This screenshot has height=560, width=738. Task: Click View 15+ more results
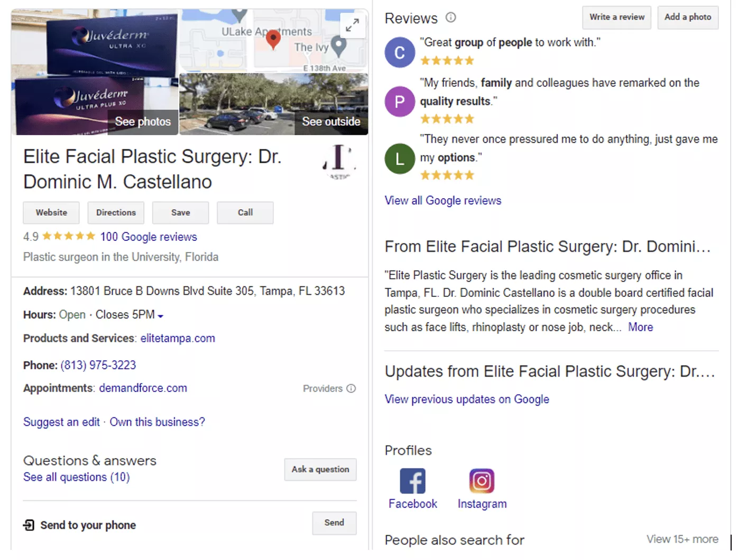[682, 539]
